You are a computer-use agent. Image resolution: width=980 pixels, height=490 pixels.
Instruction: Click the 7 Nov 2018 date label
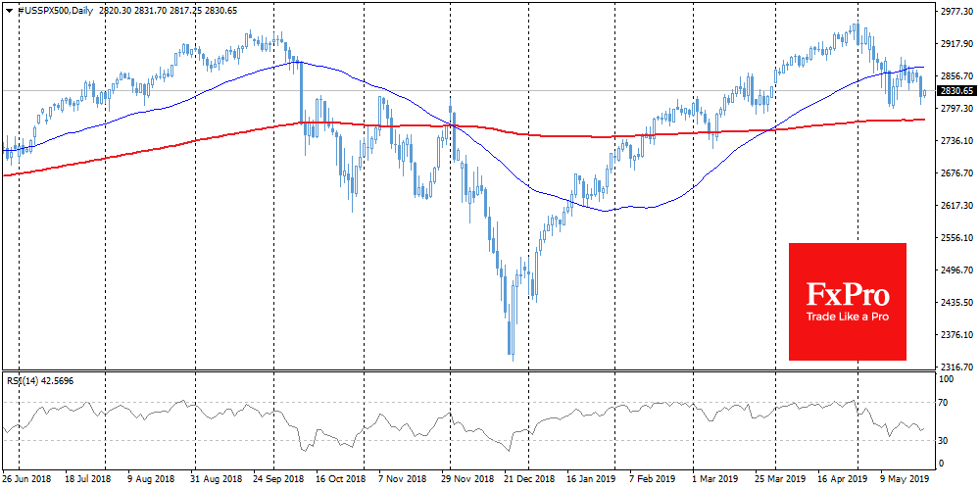(x=403, y=480)
